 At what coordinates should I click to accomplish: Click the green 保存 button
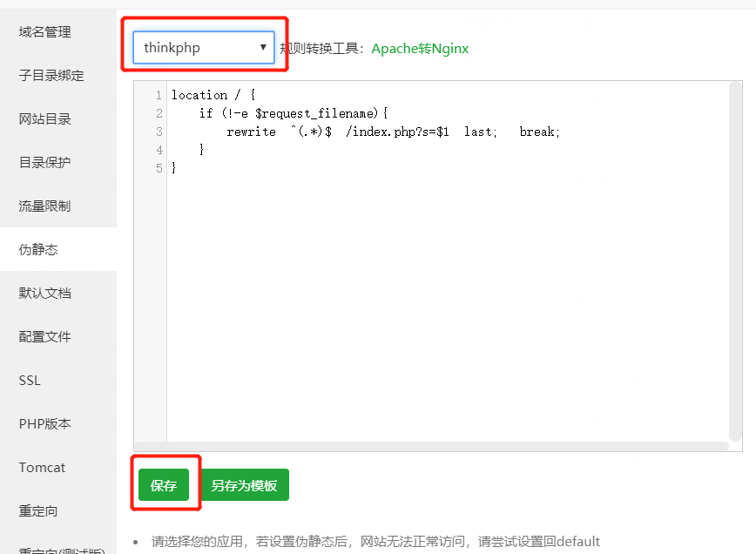click(x=164, y=485)
